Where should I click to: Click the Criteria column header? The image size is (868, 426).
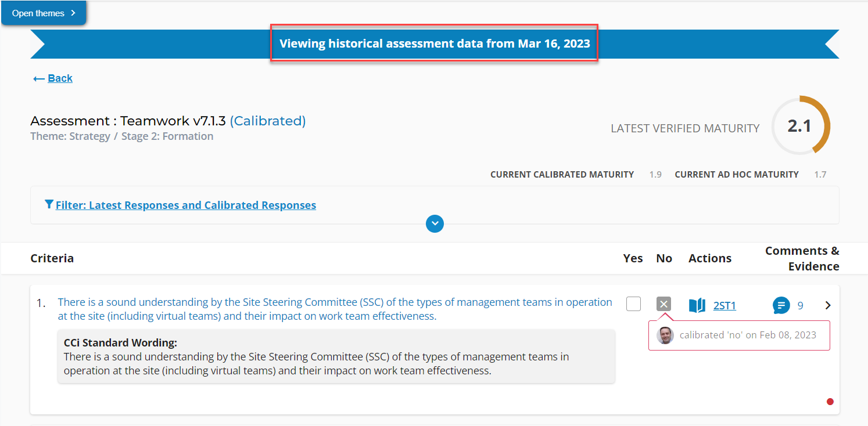[52, 258]
